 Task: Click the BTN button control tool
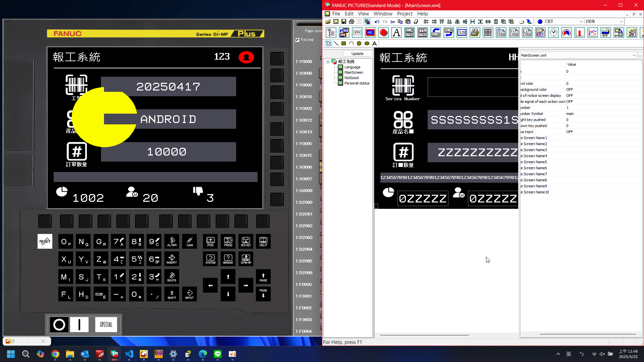click(357, 33)
